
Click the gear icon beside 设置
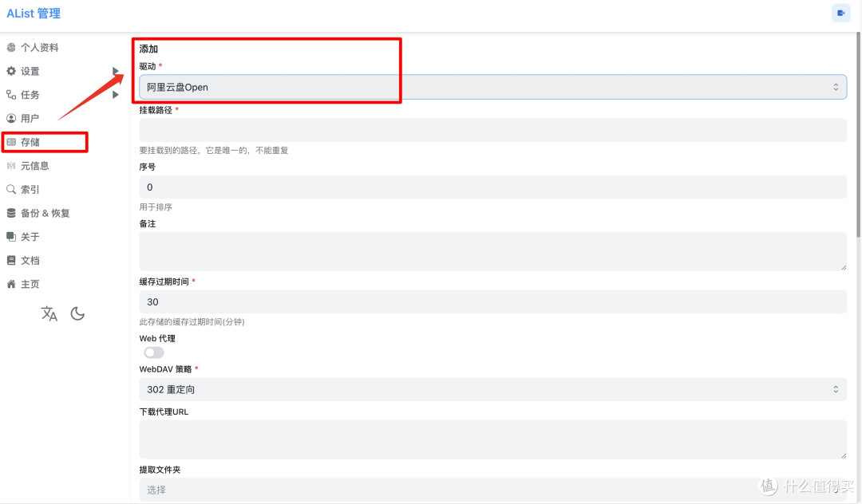pos(11,71)
